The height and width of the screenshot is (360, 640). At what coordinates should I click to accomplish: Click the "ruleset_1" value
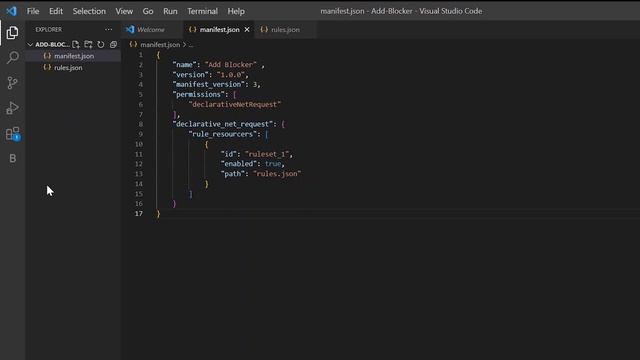[x=267, y=154]
